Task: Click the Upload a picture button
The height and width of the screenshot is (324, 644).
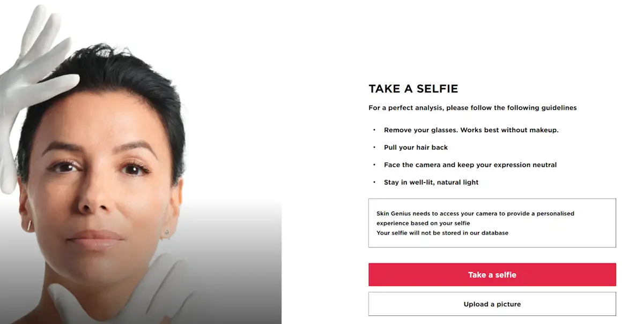Action: [x=492, y=304]
